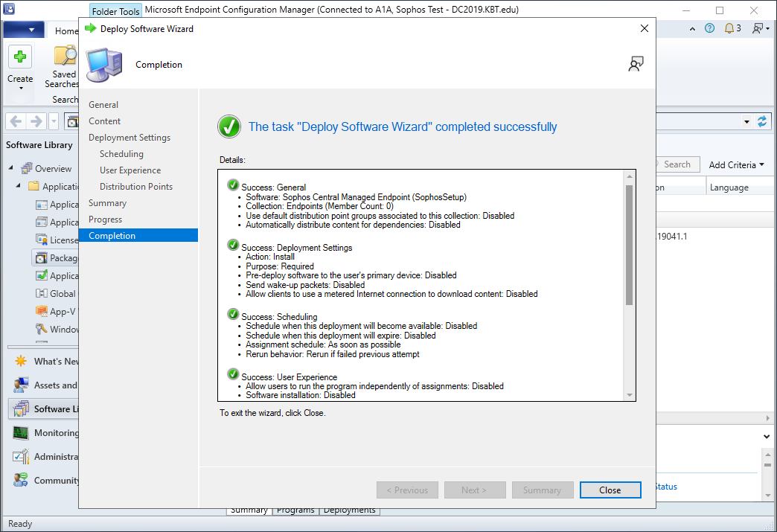
Task: Click the feedback icon in wizard header
Action: pyautogui.click(x=636, y=64)
